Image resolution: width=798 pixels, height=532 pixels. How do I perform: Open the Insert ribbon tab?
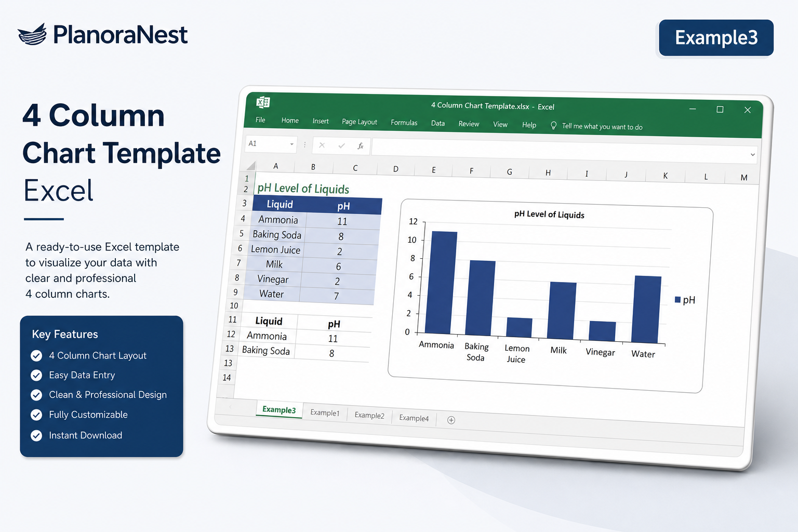tap(321, 121)
